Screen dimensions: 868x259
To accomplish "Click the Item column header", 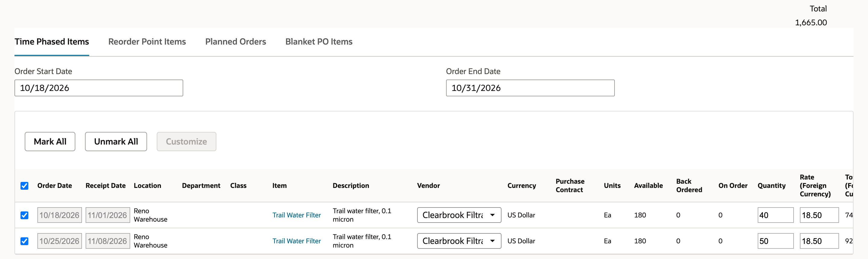I will [x=279, y=186].
